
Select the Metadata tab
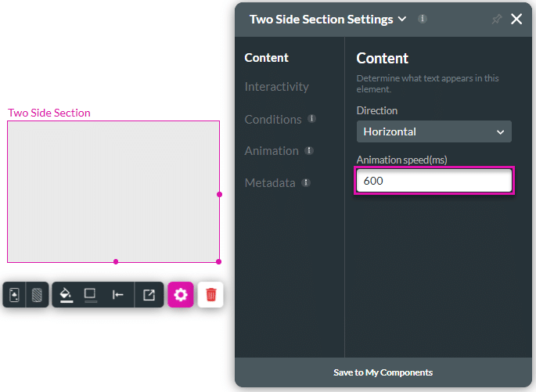[x=270, y=183]
